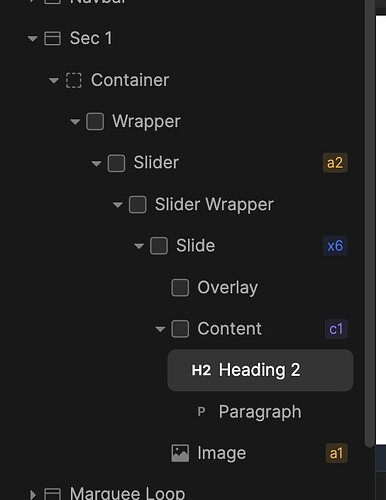Select the Slide layer
386x500 pixels.
click(196, 246)
